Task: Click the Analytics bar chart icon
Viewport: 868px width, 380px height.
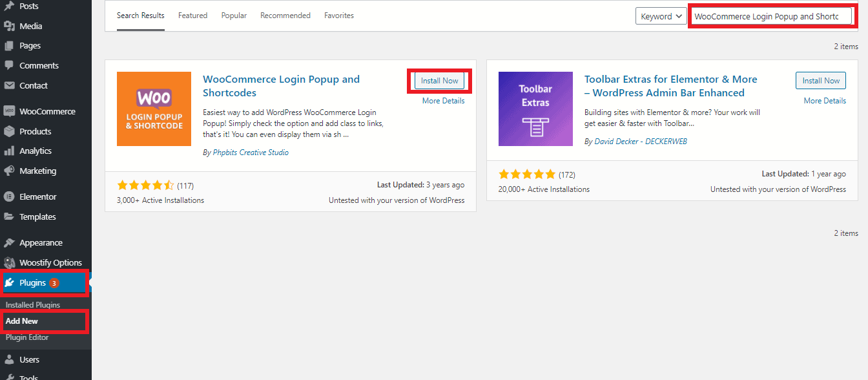Action: pyautogui.click(x=10, y=151)
